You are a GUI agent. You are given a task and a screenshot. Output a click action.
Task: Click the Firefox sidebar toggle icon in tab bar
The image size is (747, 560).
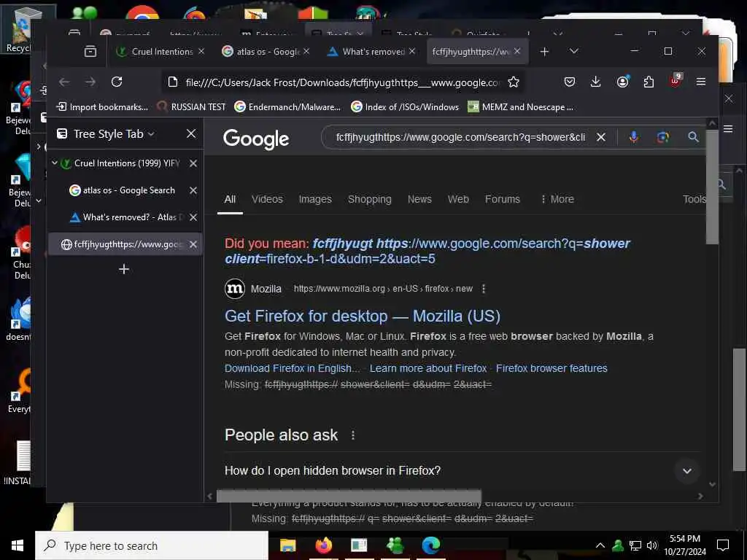coord(90,52)
